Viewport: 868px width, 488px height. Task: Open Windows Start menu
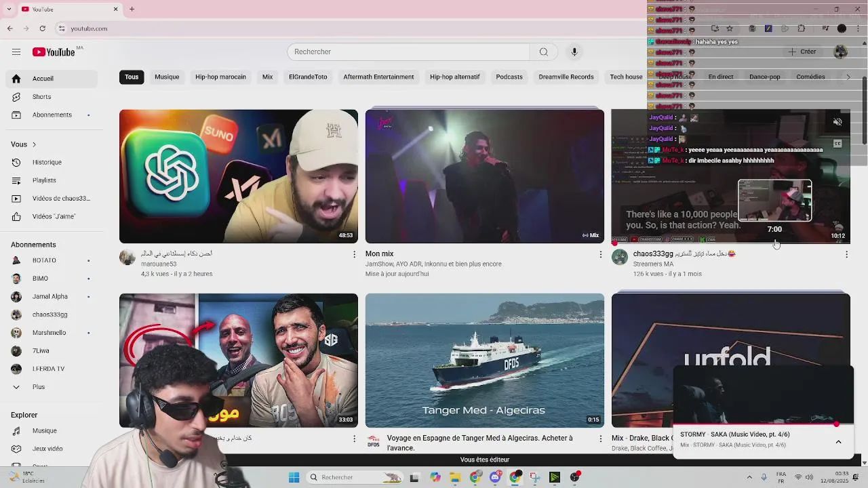294,477
